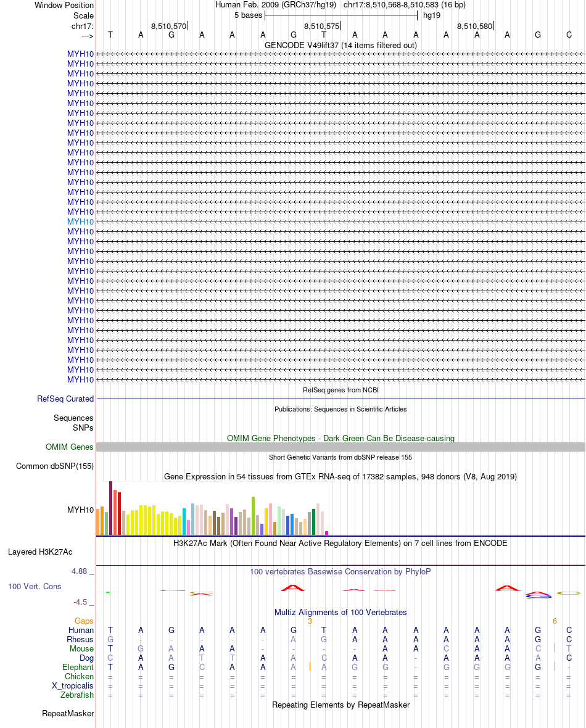The height and width of the screenshot is (728, 586).
Task: Open the GENCODE V49lift37 track title
Action: (340, 45)
